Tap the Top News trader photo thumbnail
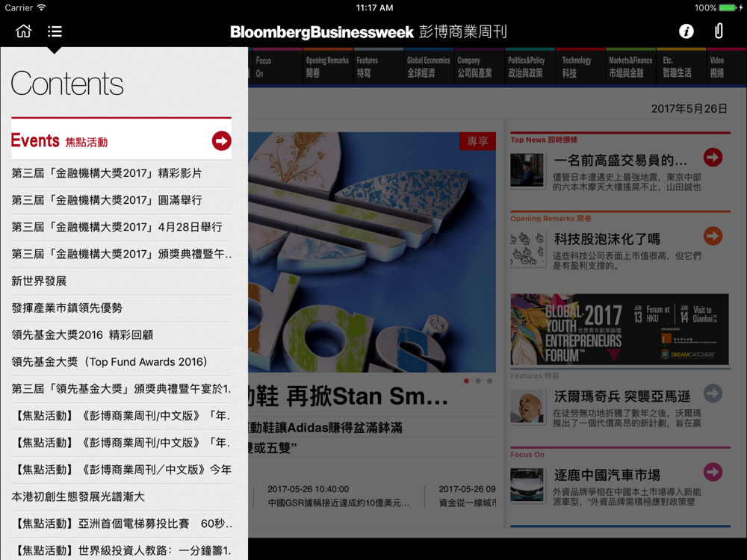The width and height of the screenshot is (747, 560). (527, 170)
